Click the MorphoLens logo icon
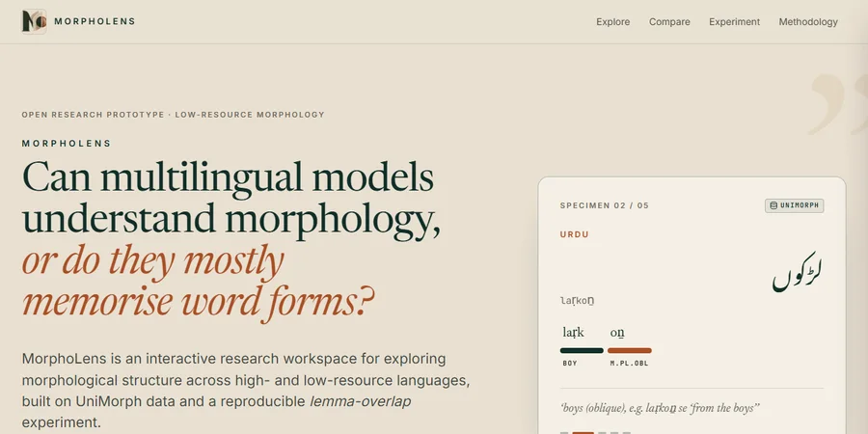The height and width of the screenshot is (434, 868). [34, 21]
